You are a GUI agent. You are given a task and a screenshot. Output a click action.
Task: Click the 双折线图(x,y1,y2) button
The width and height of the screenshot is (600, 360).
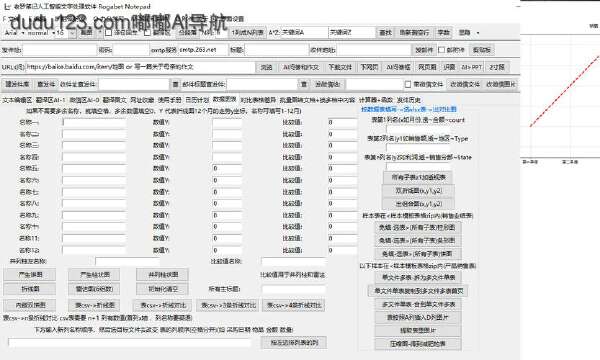(x=418, y=191)
